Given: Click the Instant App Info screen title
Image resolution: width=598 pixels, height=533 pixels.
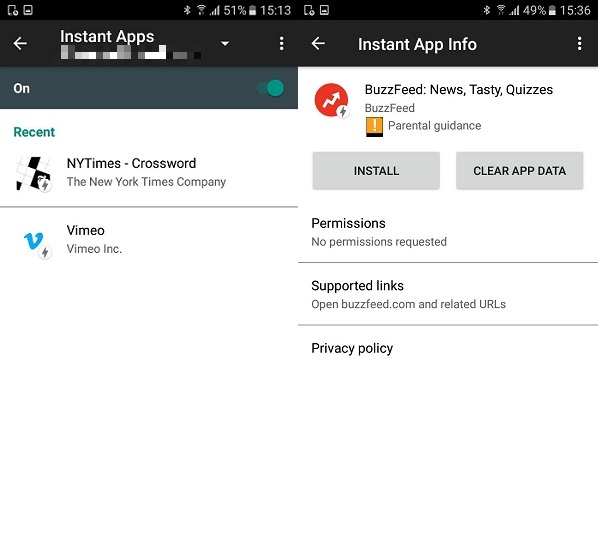Looking at the screenshot, I should (417, 44).
